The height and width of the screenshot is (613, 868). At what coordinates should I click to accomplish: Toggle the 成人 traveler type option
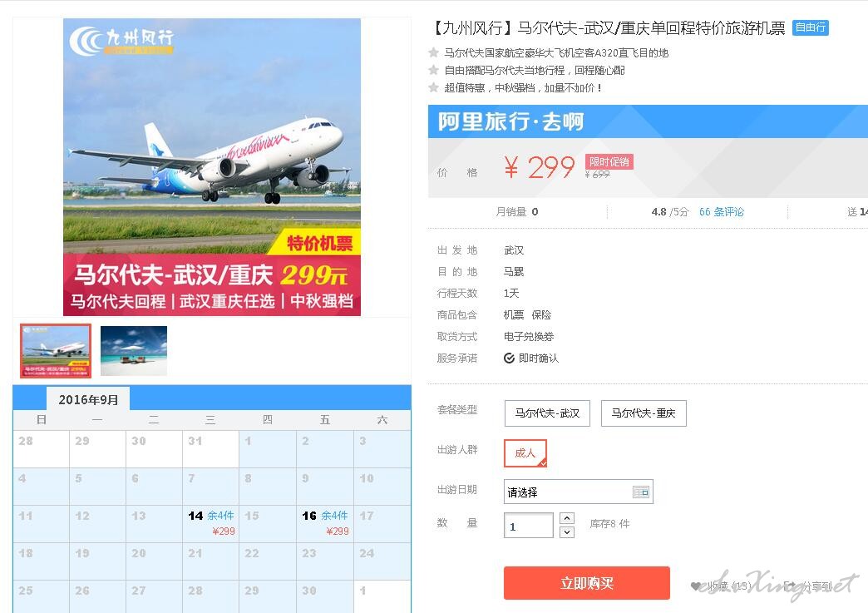click(x=525, y=453)
